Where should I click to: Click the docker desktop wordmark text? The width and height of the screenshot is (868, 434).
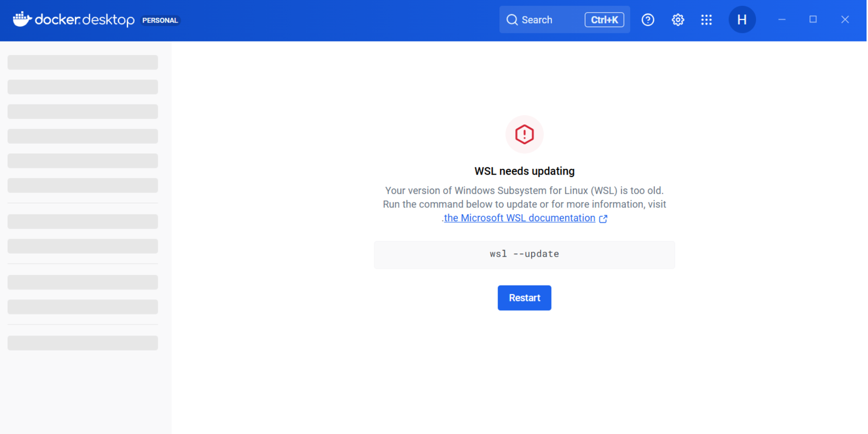pos(85,20)
